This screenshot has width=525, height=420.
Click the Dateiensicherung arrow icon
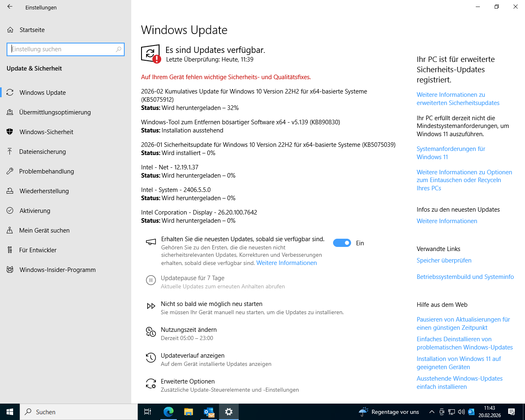pyautogui.click(x=10, y=151)
